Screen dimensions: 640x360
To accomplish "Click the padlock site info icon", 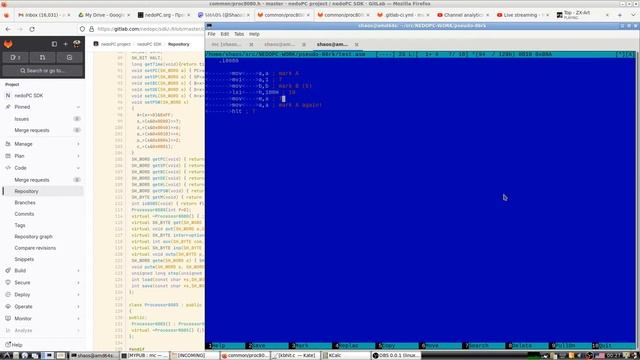I will click(x=91, y=29).
